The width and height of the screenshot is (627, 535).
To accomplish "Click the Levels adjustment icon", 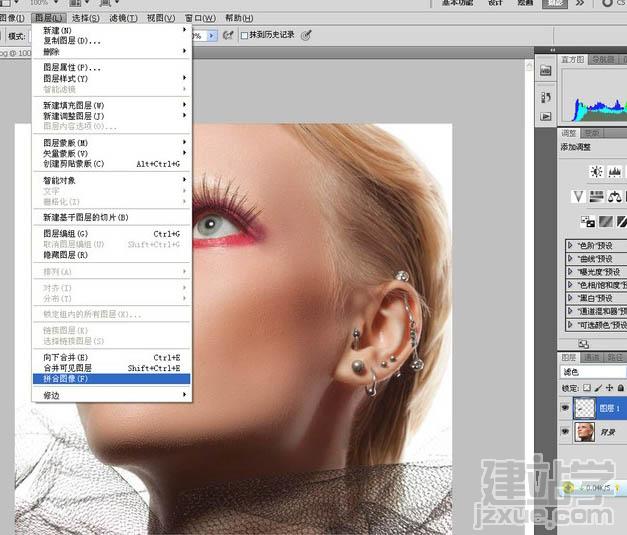I will pyautogui.click(x=615, y=172).
